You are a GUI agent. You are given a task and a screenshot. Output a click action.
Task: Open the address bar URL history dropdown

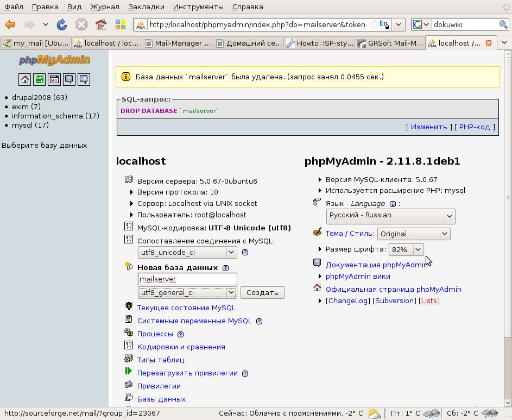(399, 24)
